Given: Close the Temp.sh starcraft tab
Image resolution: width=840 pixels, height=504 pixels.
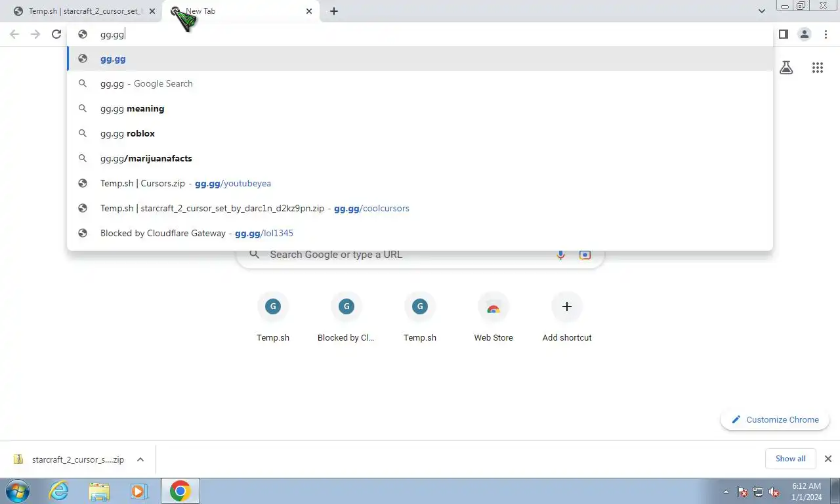Looking at the screenshot, I should 152,11.
